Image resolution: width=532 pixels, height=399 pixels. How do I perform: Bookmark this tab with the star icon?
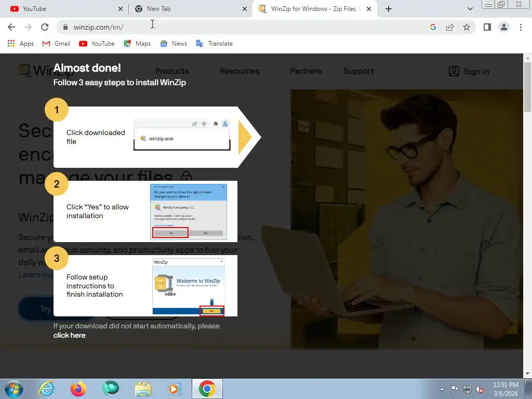click(467, 27)
